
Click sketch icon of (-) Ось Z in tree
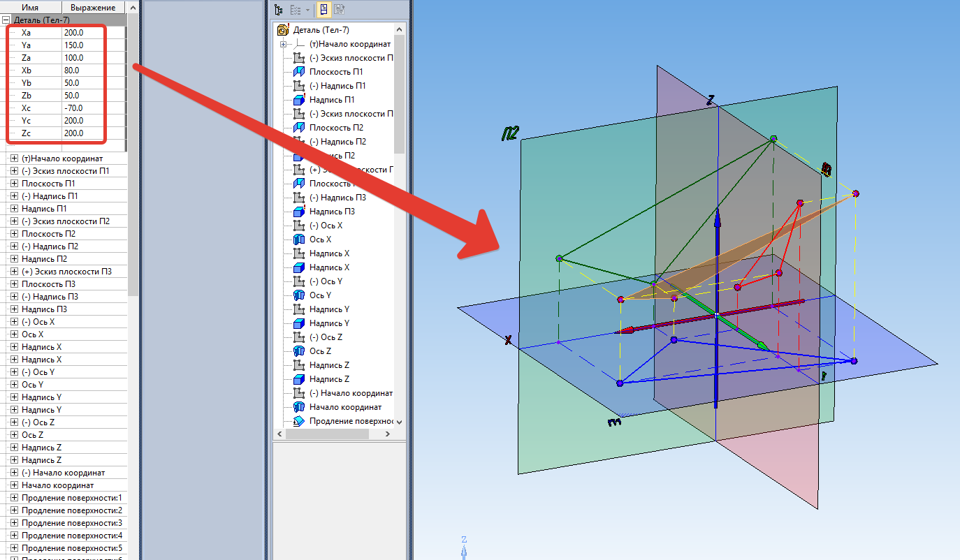(299, 337)
